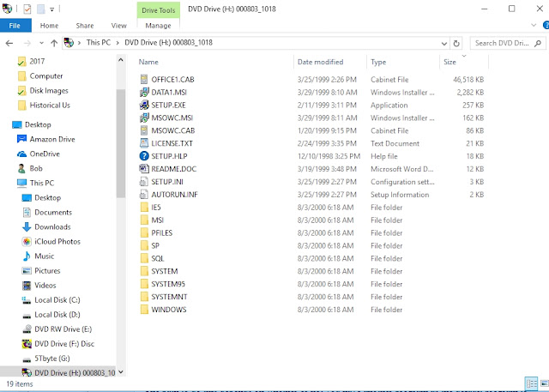Open the address bar history dropdown

[444, 44]
